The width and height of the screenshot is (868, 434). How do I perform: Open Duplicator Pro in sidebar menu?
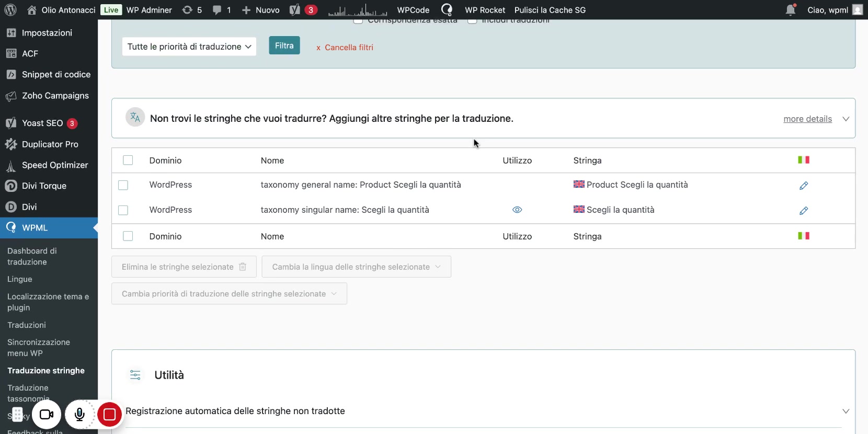pyautogui.click(x=50, y=144)
